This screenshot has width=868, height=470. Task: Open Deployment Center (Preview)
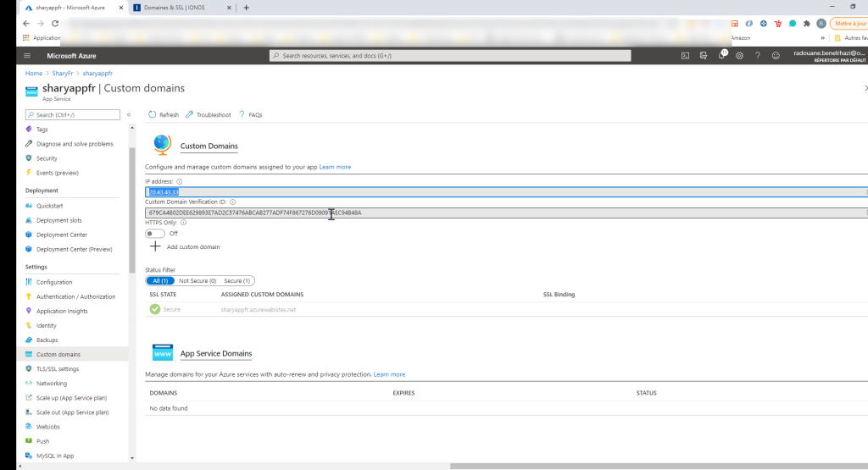(x=76, y=249)
